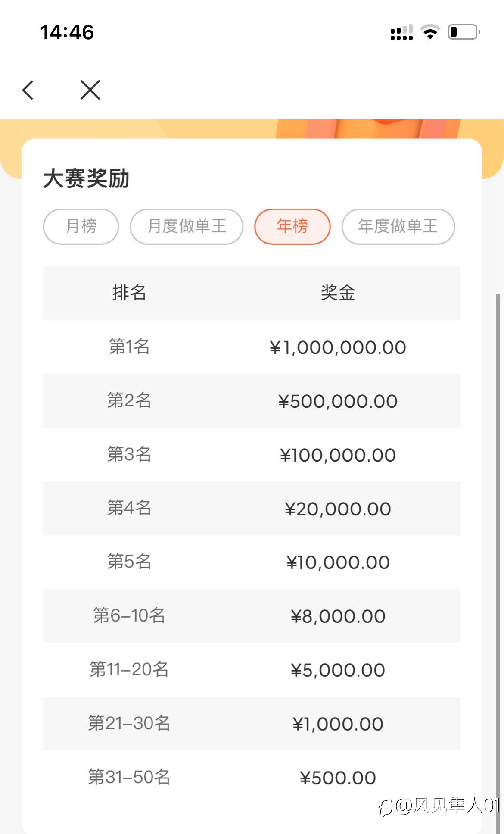Tap the 大赛奖励 heading
504x834 pixels.
coord(86,178)
